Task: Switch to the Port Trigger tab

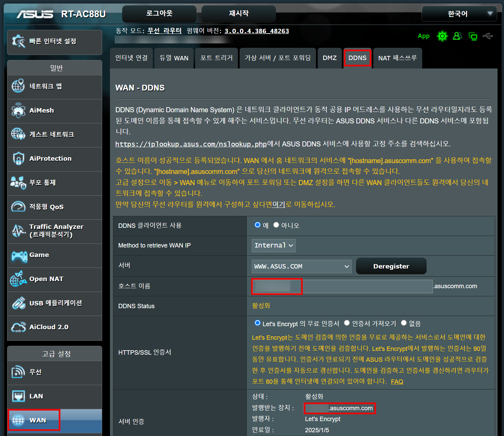Action: tap(217, 58)
